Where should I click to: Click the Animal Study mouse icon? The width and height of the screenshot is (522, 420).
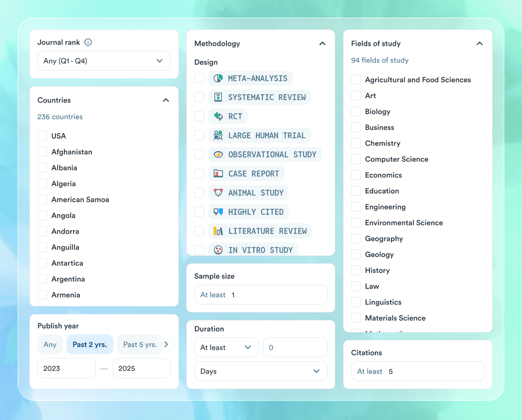point(218,192)
